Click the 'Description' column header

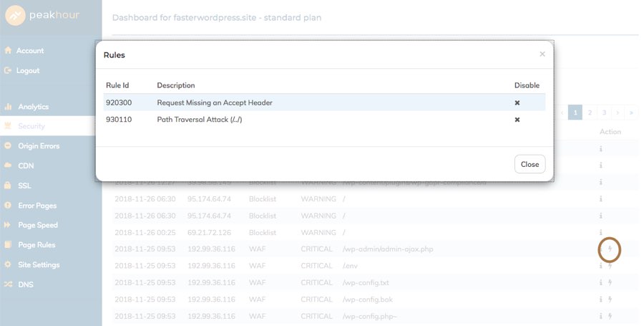pyautogui.click(x=176, y=85)
